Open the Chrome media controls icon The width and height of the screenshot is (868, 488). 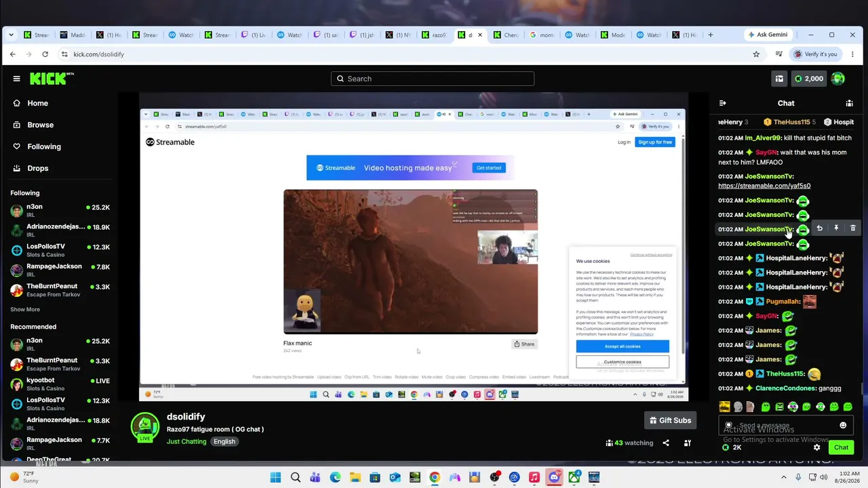[x=779, y=54]
